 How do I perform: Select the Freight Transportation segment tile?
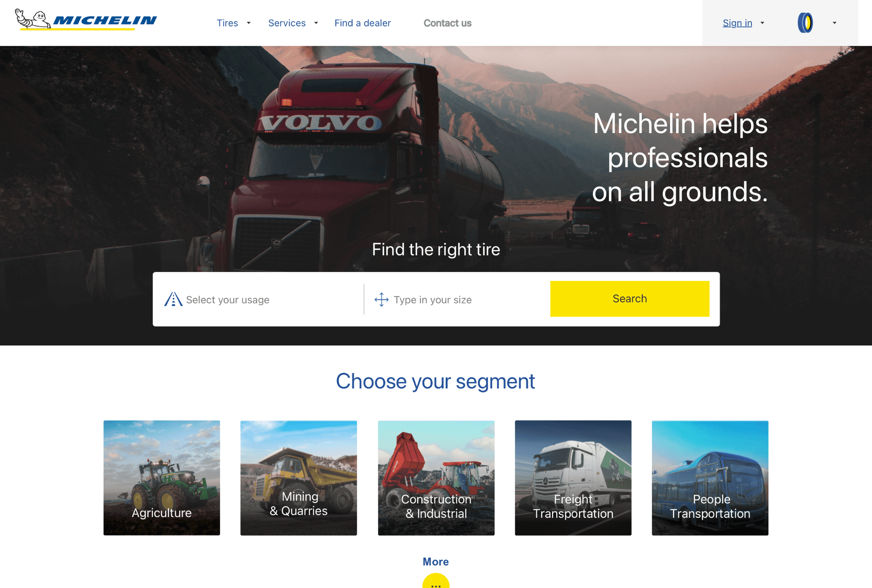[573, 478]
